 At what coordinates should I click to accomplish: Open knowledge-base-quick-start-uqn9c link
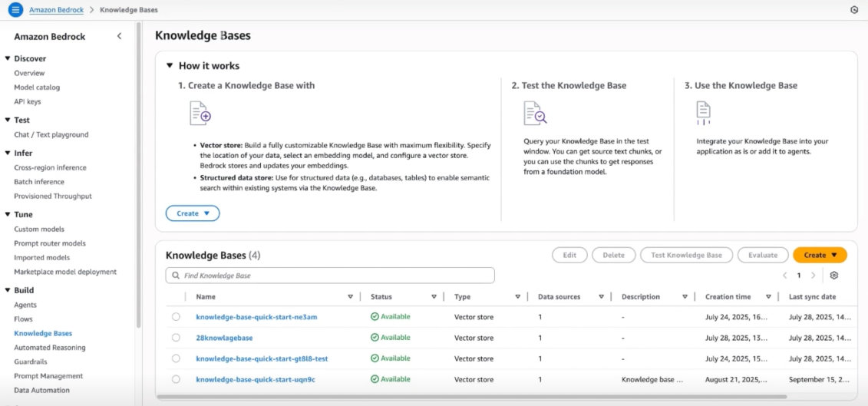(256, 379)
